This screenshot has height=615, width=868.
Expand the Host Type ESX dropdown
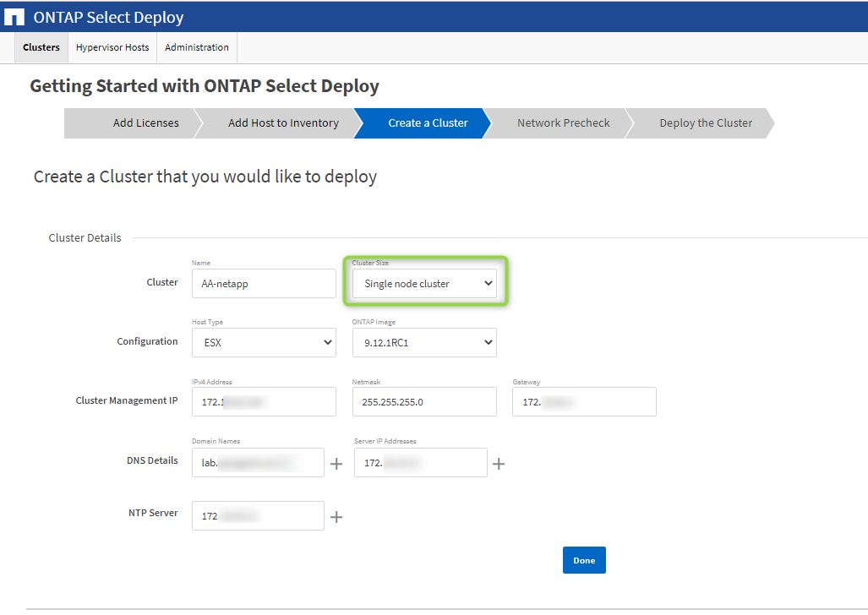[x=264, y=342]
